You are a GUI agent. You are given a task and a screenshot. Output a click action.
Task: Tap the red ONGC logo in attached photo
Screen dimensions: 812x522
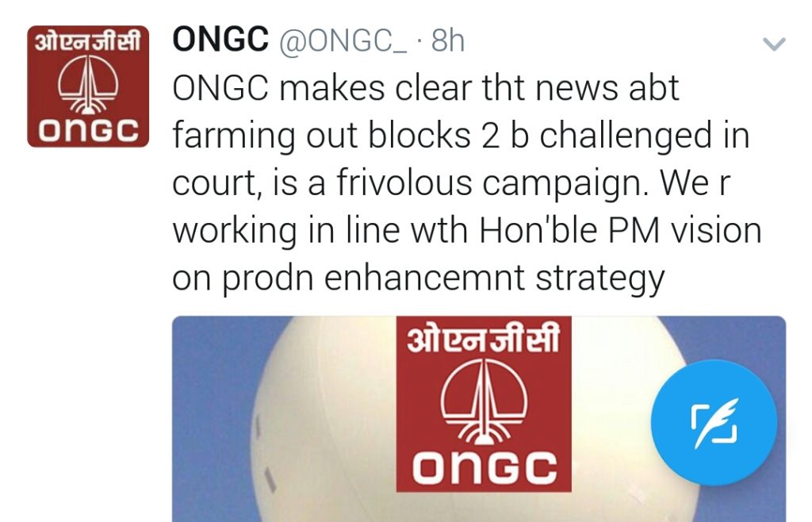(484, 404)
